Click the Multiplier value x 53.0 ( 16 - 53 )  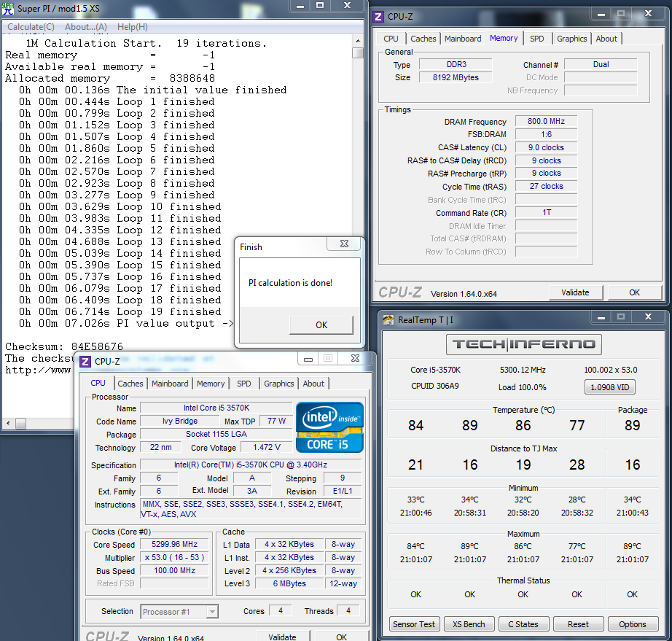[174, 557]
